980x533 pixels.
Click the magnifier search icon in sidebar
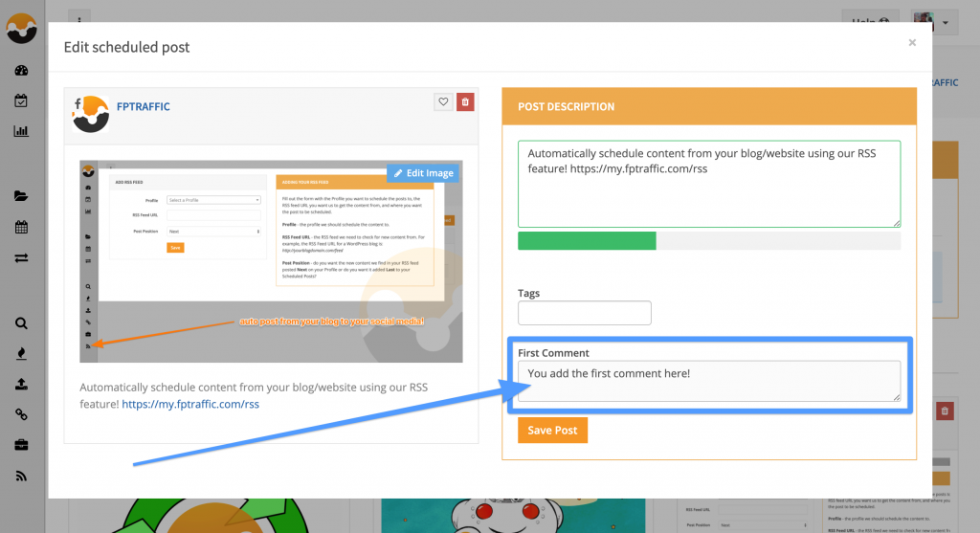click(21, 323)
